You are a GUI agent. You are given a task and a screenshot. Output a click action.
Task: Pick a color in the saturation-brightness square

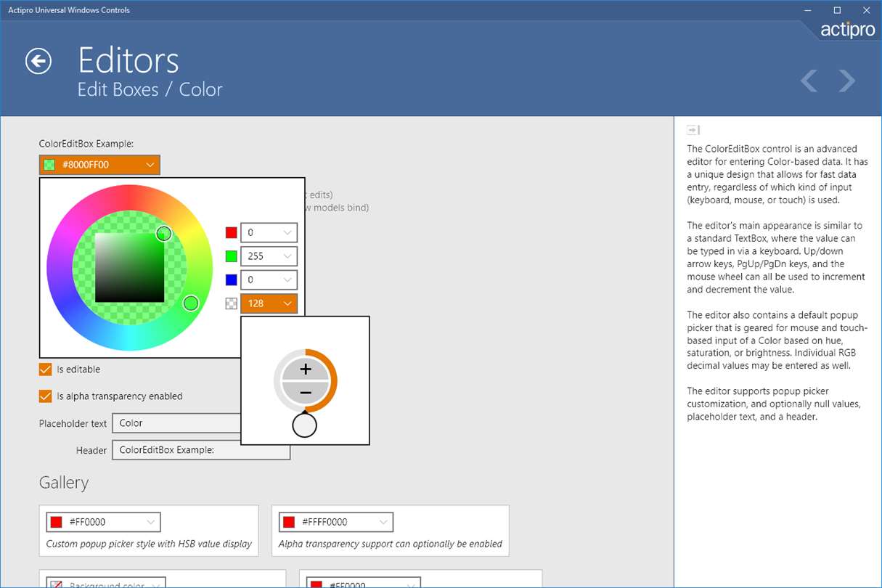tap(129, 267)
